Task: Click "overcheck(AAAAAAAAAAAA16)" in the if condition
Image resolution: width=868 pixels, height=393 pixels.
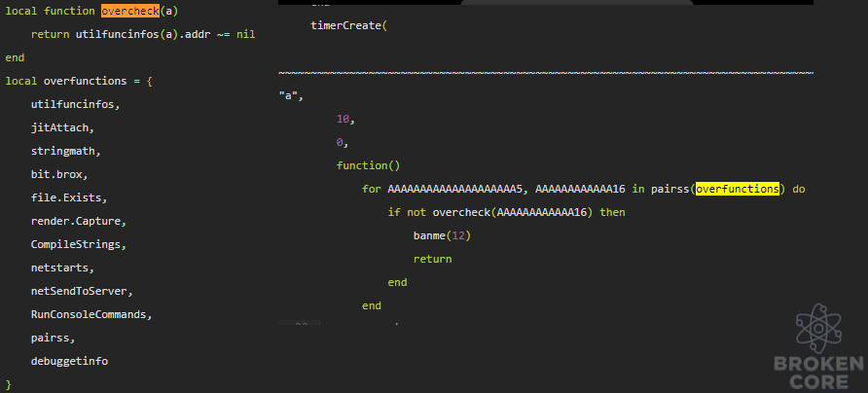Action: click(x=513, y=213)
